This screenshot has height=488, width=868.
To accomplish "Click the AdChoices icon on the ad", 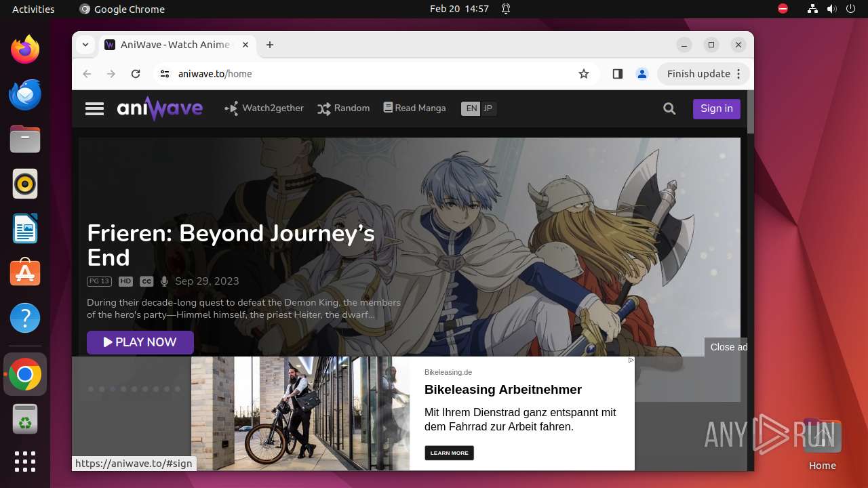I will point(631,361).
